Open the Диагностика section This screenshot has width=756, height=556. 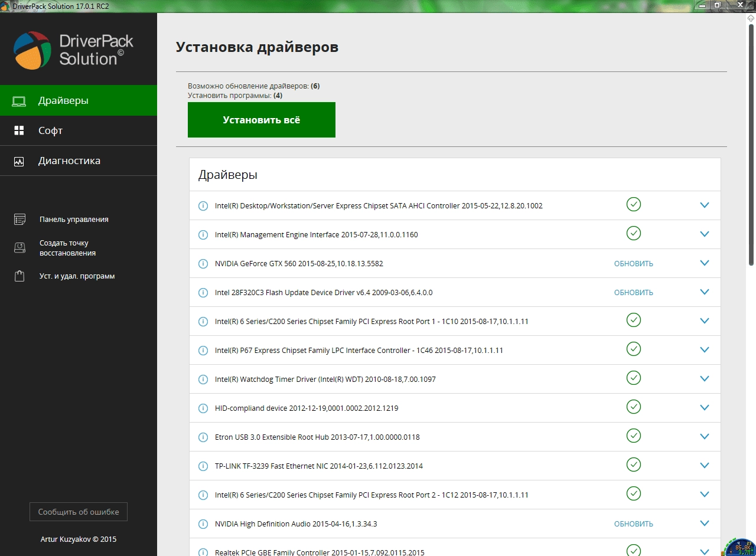click(x=79, y=161)
